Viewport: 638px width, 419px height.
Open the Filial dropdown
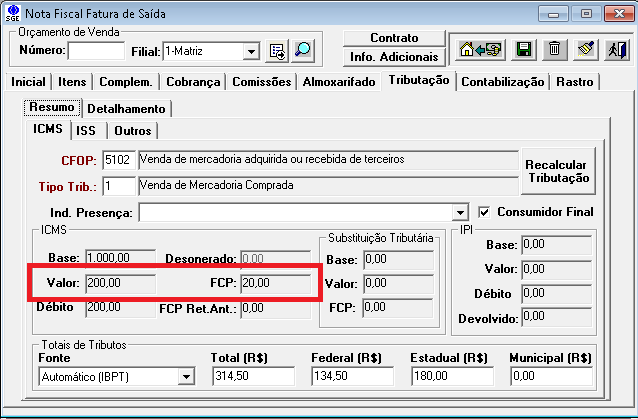250,50
